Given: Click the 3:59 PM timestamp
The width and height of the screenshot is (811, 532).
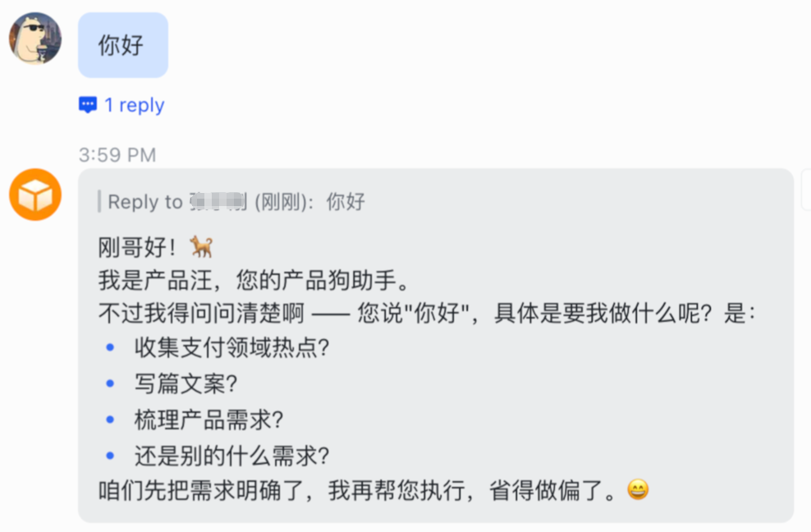Looking at the screenshot, I should point(117,155).
